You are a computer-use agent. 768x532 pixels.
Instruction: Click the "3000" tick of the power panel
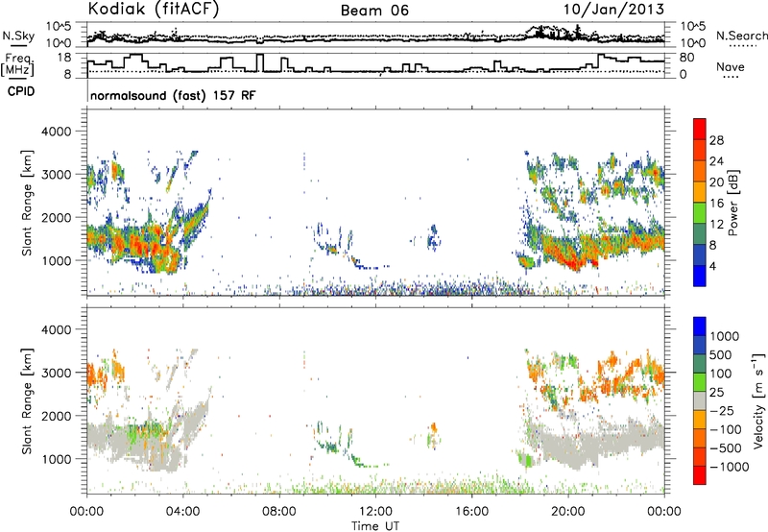57,174
